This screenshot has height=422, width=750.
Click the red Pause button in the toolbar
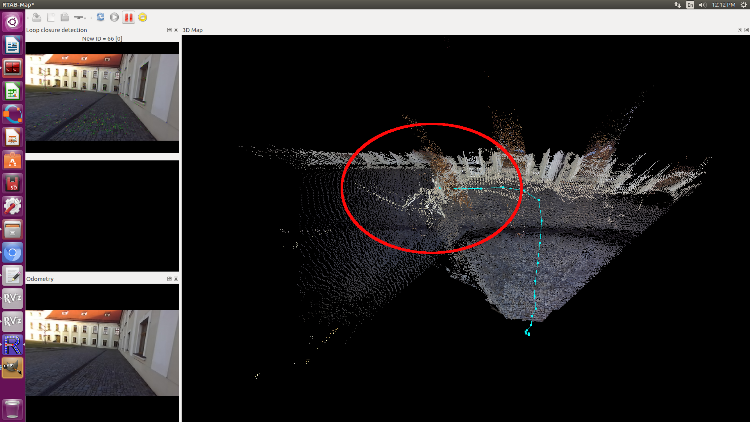pos(129,17)
